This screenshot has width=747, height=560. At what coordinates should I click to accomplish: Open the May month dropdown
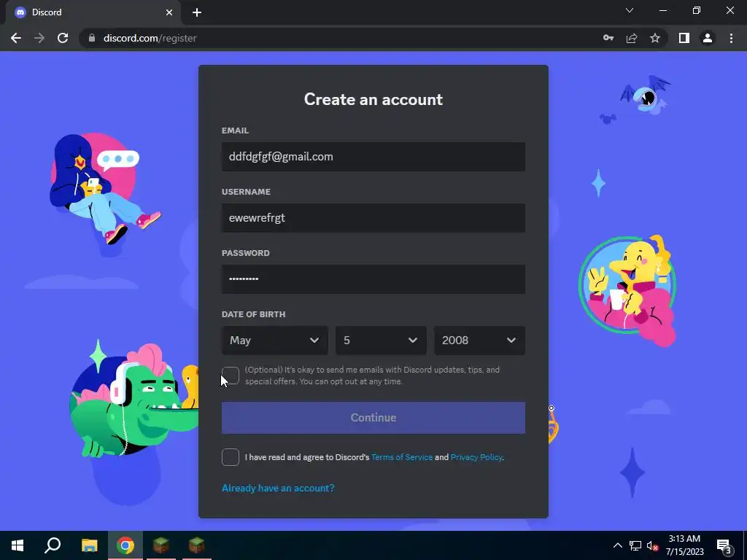274,340
